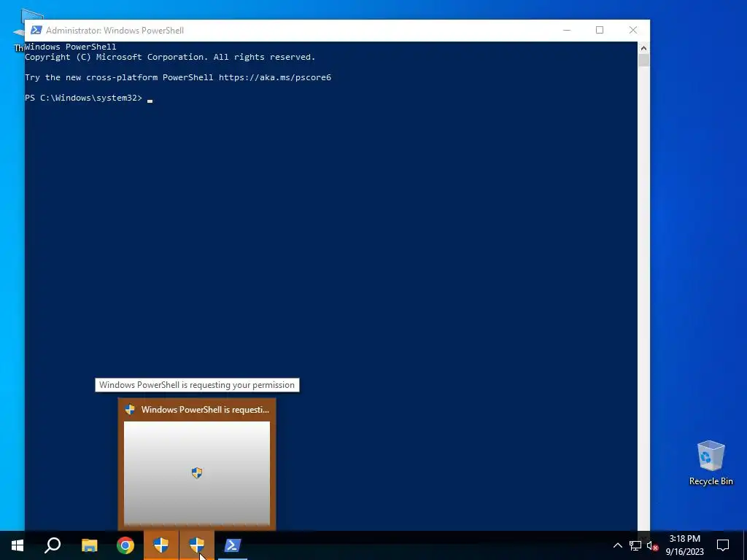Click 'Copyright (C) Microsoft Corporation' line
Viewport: 747px width, 560px height.
(x=170, y=57)
